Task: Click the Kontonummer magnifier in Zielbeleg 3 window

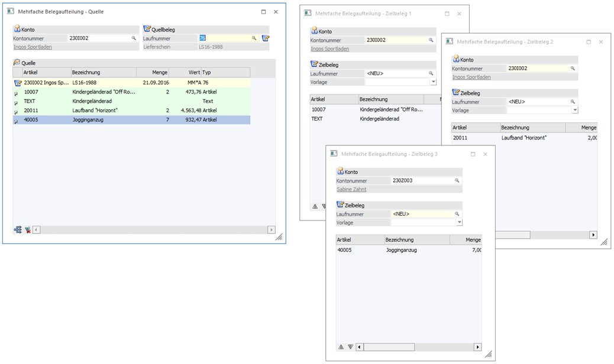Action: point(457,181)
